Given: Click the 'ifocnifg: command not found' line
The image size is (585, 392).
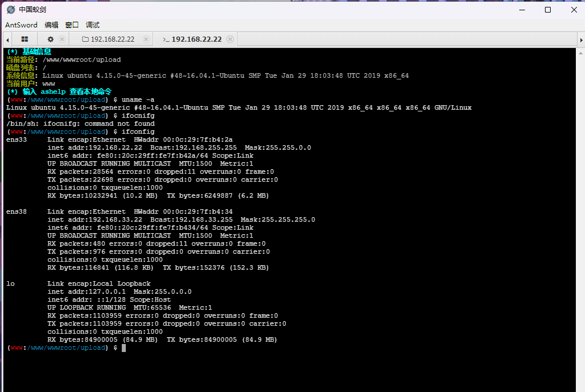Looking at the screenshot, I should point(80,123).
